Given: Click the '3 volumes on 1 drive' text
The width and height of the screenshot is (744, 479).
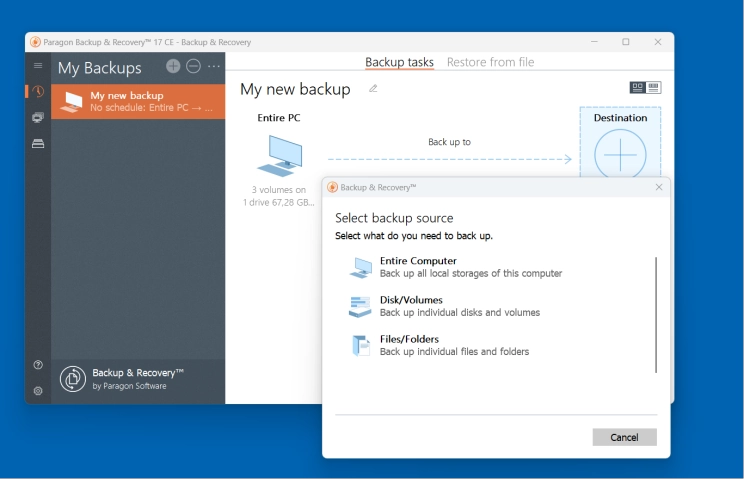Looking at the screenshot, I should click(x=279, y=196).
